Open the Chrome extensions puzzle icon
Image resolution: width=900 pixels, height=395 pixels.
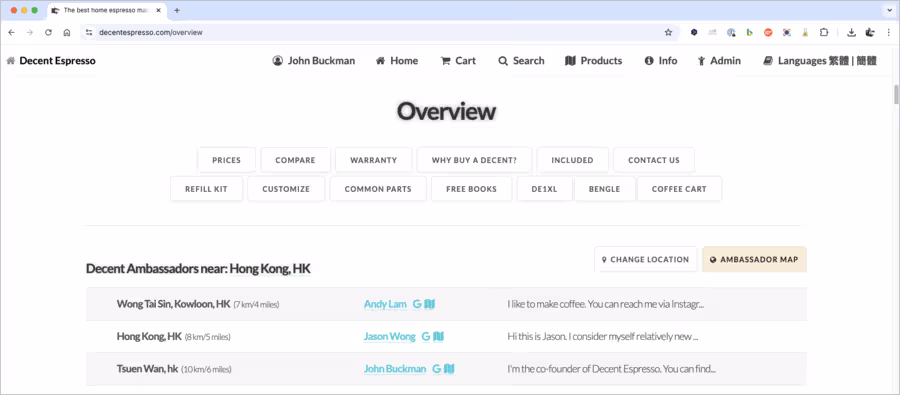[824, 33]
